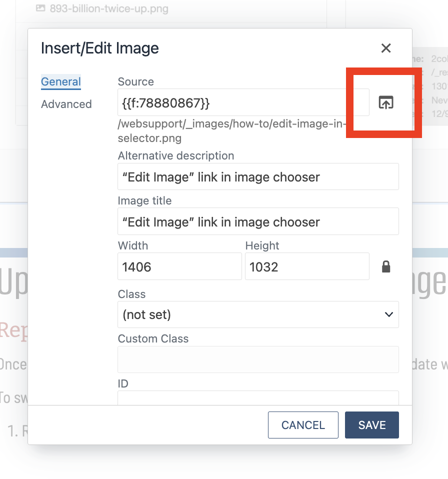This screenshot has width=448, height=479.
Task: Click into the Image title field
Action: coord(258,221)
